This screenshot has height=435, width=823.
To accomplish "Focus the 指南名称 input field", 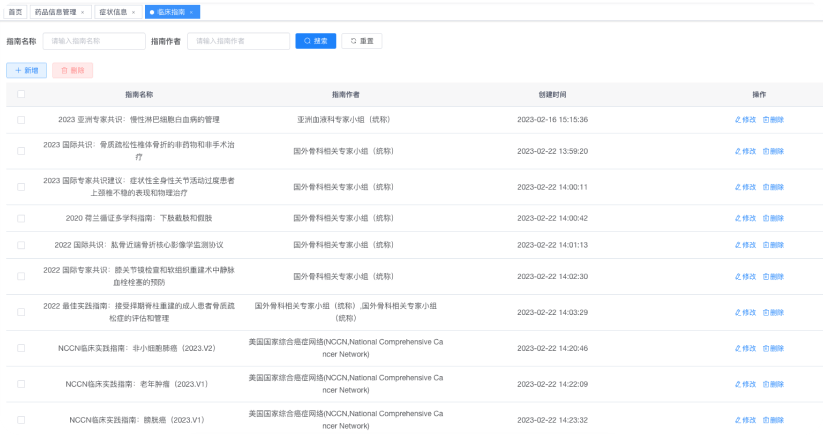I will [x=94, y=41].
